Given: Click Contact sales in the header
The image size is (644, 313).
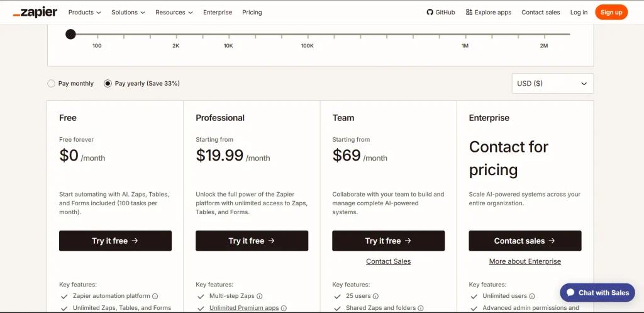Looking at the screenshot, I should coord(540,13).
